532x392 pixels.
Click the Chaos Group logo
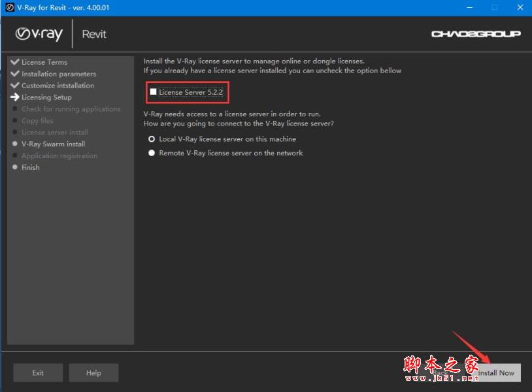coord(476,34)
